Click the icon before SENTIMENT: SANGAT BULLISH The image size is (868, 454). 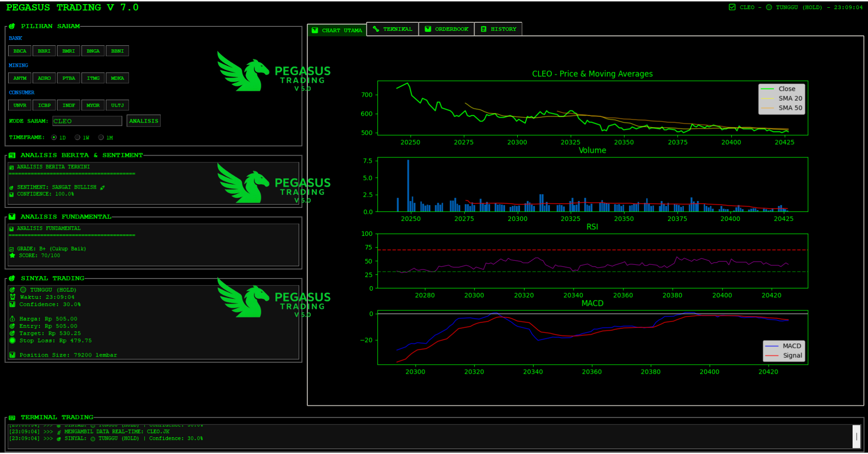11,187
